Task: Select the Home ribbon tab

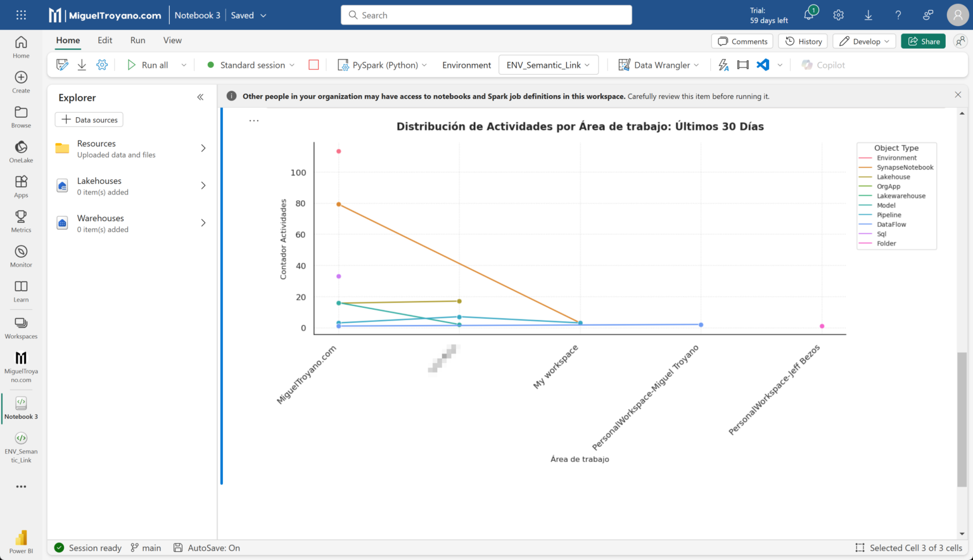Action: coord(68,40)
